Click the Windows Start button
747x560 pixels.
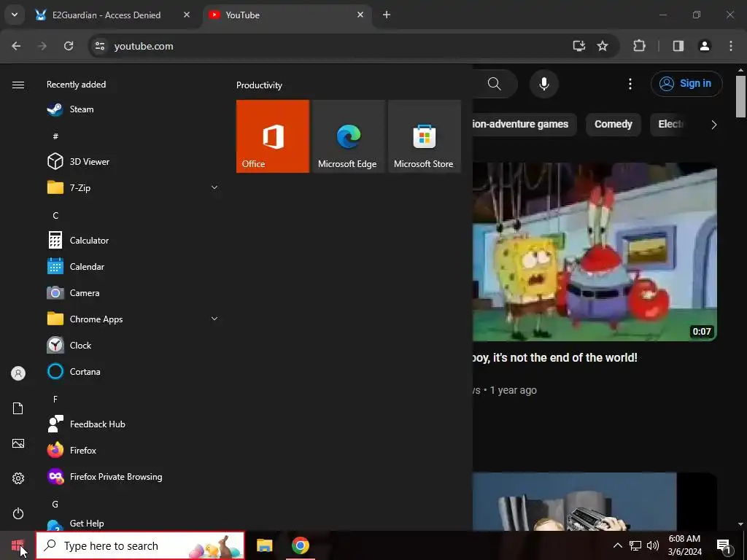pos(18,545)
